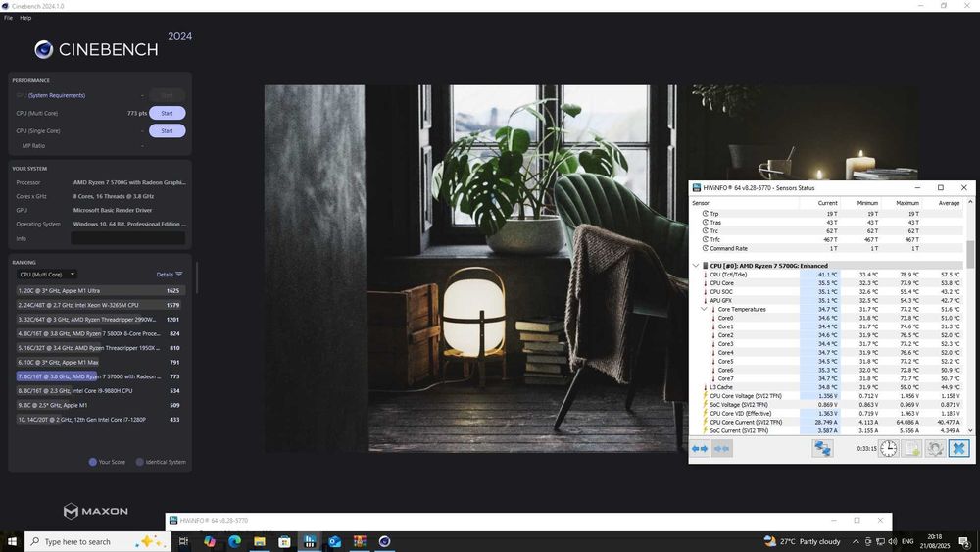Select ranking row Threadripper 1950X 810
This screenshot has height=552, width=980.
(99, 348)
